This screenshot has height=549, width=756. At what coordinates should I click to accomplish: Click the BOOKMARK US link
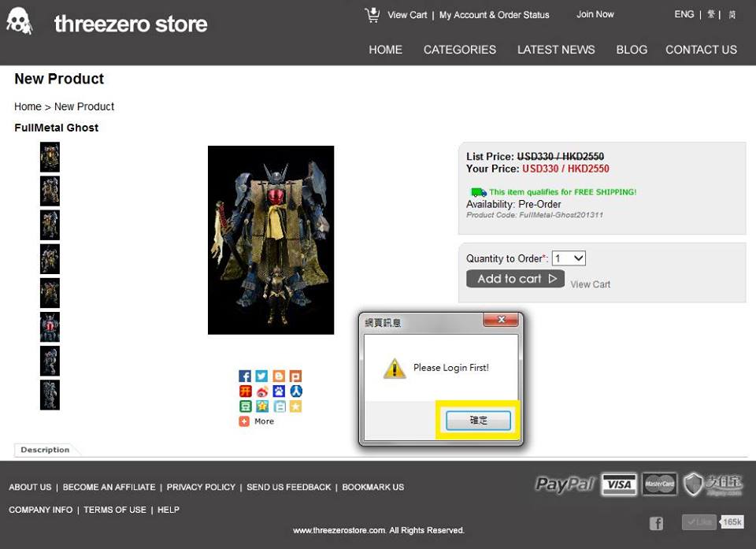click(x=373, y=488)
